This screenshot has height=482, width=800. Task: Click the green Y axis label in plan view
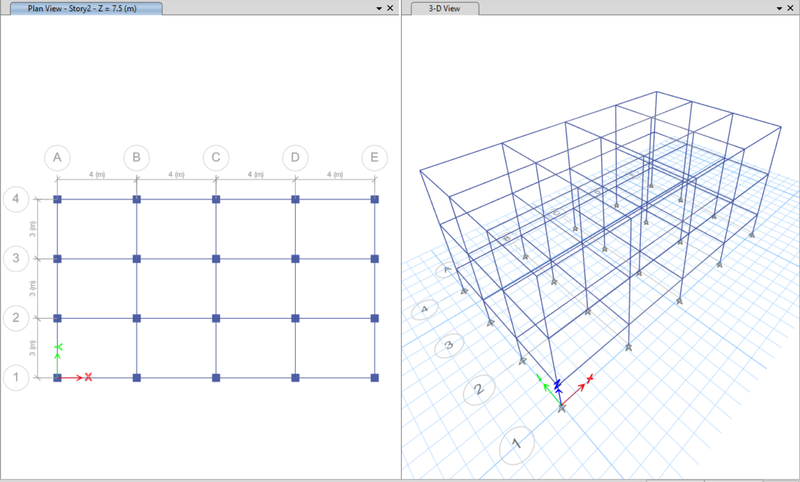tap(58, 347)
